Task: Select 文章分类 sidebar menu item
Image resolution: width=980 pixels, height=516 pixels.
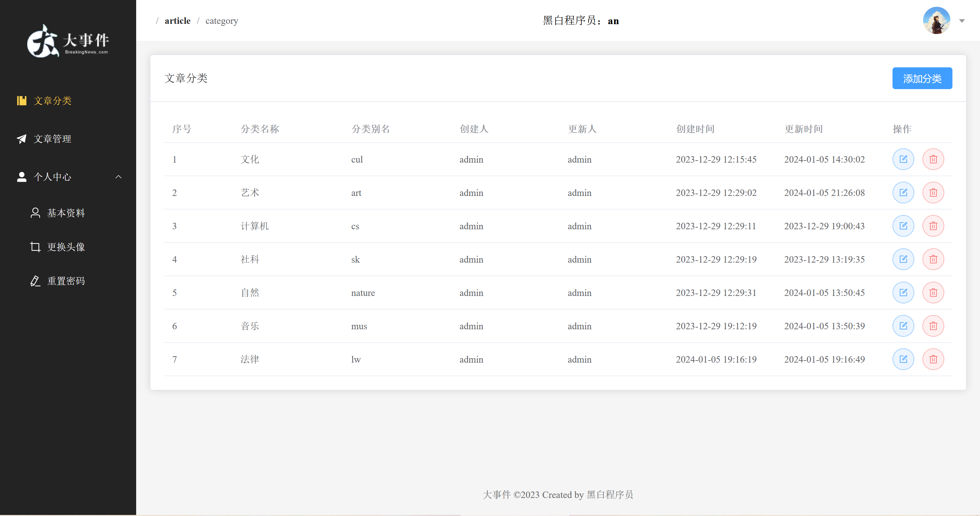Action: click(x=52, y=101)
